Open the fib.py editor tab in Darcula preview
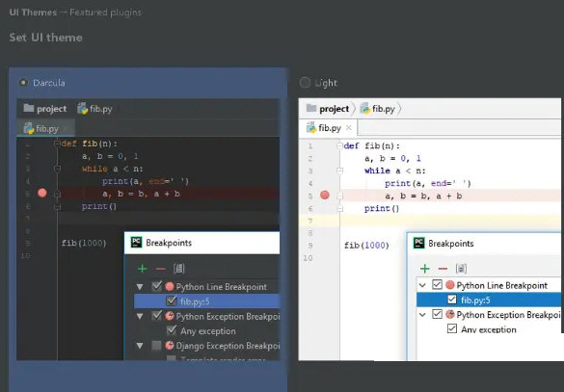 [x=45, y=128]
